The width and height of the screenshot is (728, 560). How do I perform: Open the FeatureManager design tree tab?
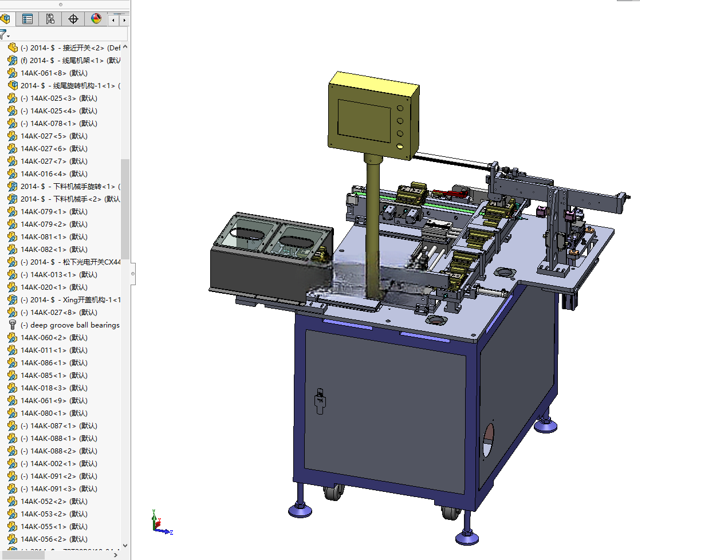point(5,19)
